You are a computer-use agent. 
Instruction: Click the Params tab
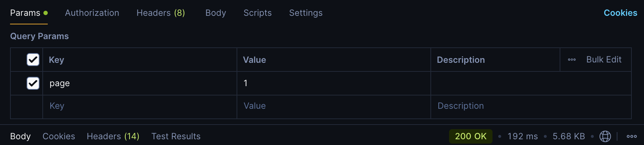click(25, 13)
